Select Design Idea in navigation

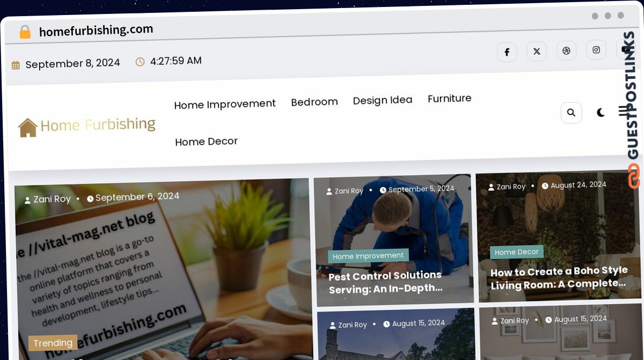tap(383, 100)
